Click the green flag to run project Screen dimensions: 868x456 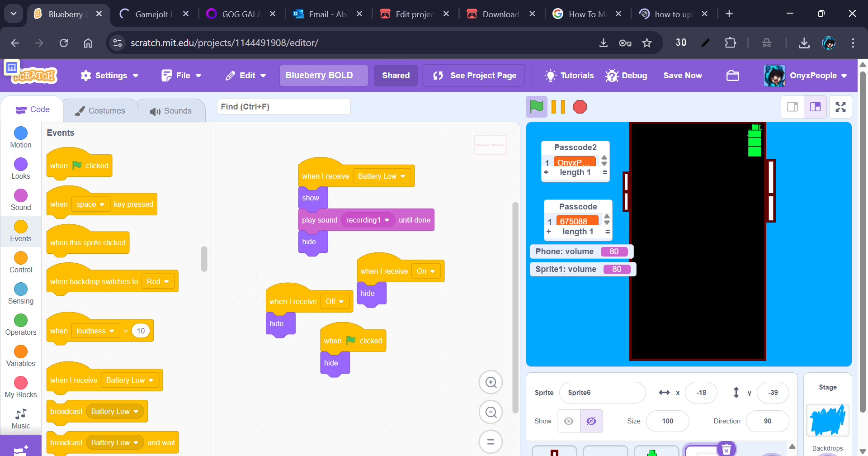[536, 107]
